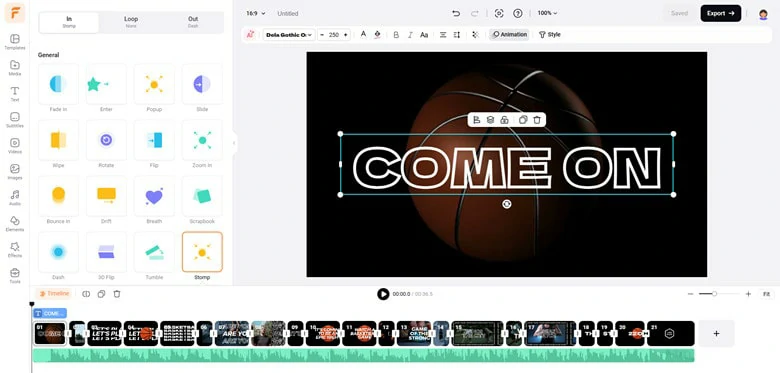Screen dimensions: 780x373
Task: Open the Animation panel button
Action: click(x=509, y=34)
